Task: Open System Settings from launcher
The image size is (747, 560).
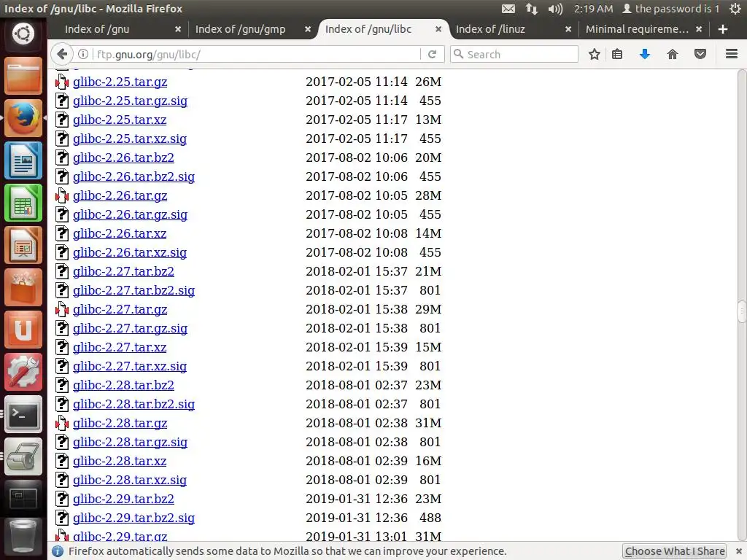Action: tap(23, 373)
